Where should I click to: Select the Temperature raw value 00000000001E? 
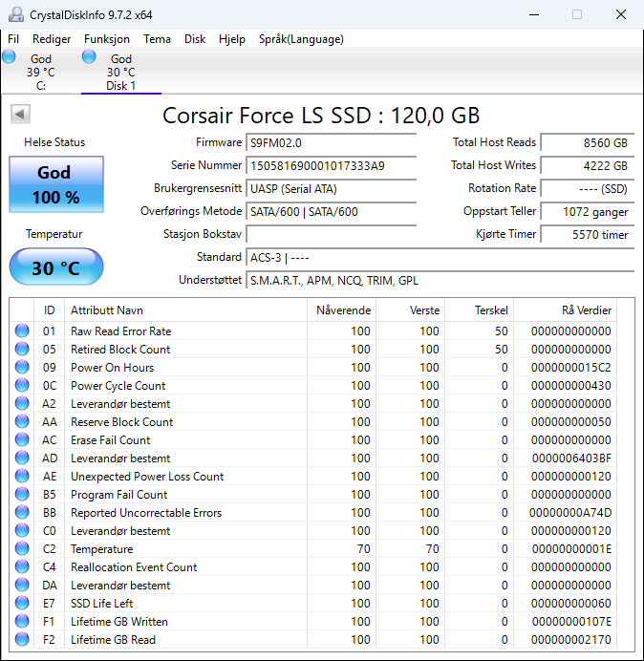(571, 549)
